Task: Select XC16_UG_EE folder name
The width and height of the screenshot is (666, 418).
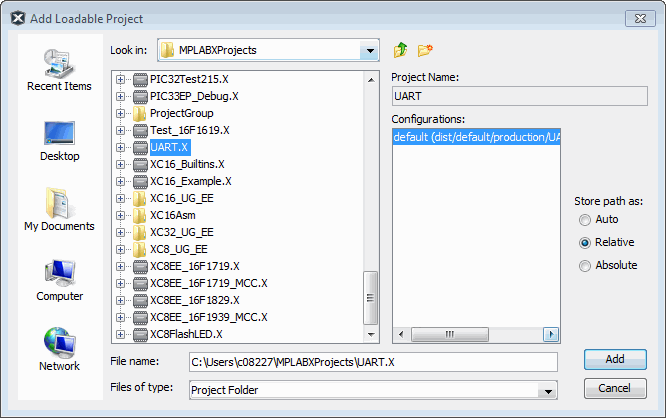Action: click(x=182, y=198)
